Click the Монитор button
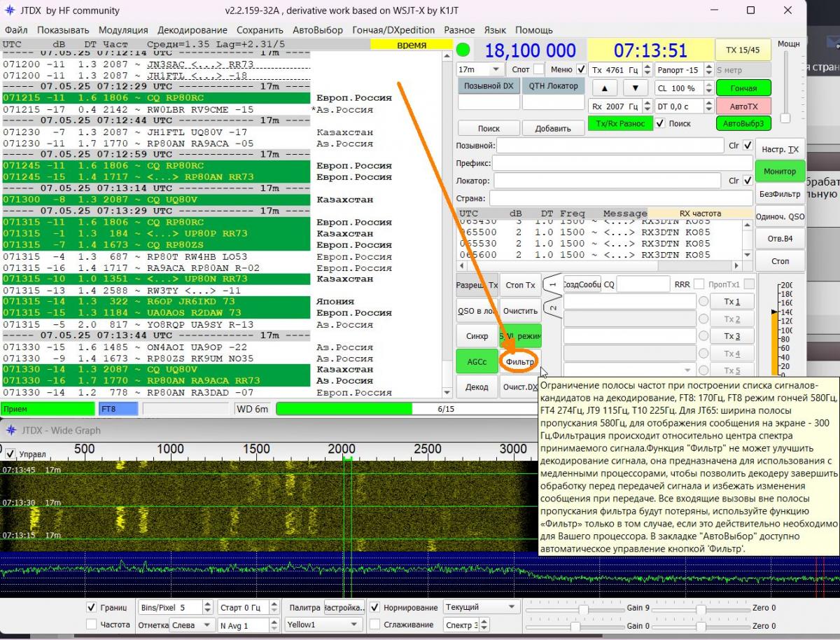This screenshot has height=640, width=840. (x=779, y=172)
